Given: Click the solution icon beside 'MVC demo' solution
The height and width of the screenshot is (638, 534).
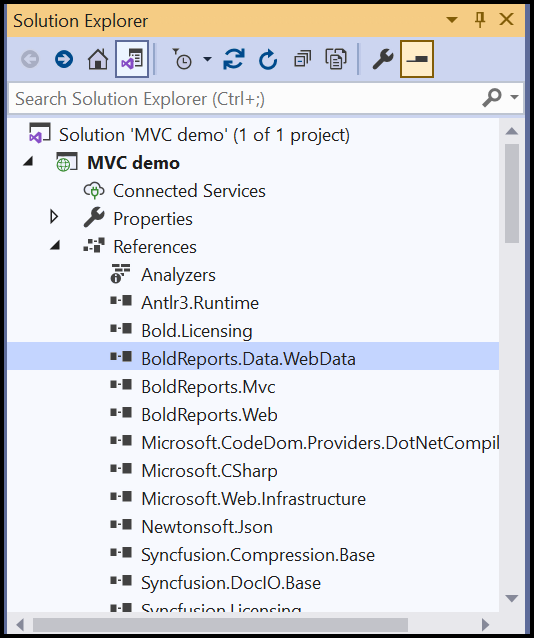Looking at the screenshot, I should pos(39,133).
